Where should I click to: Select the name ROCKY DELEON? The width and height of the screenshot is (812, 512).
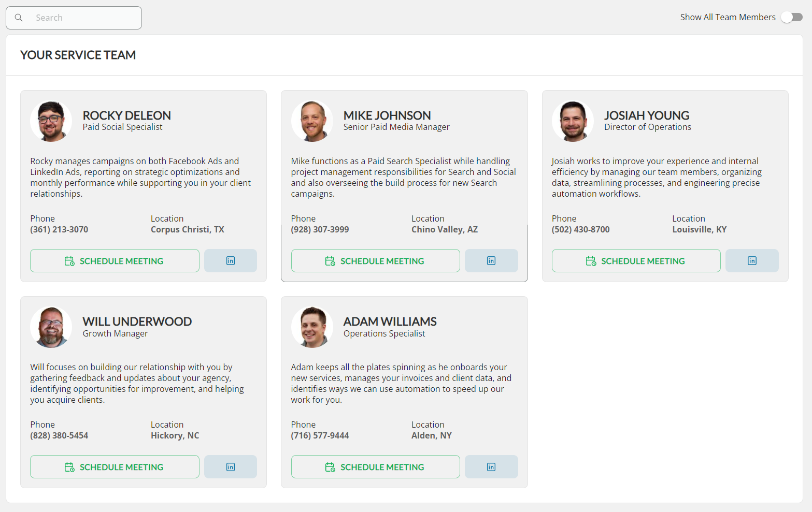click(127, 115)
